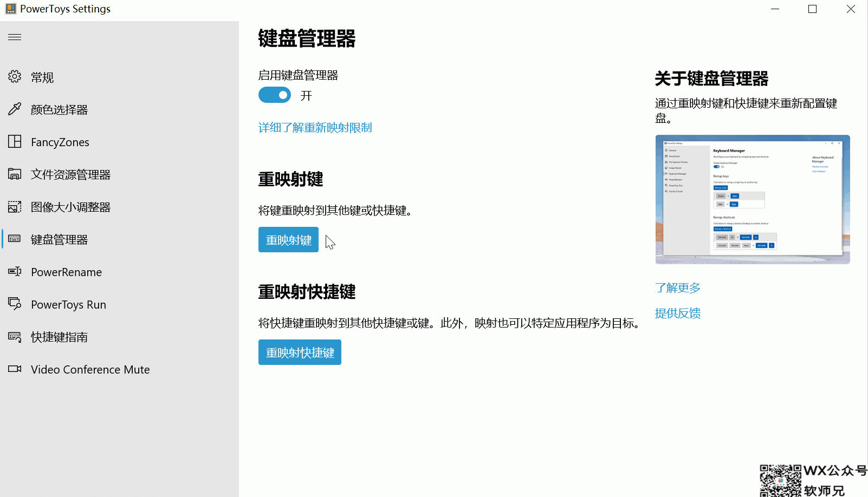Image resolution: width=868 pixels, height=497 pixels.
Task: Turn off the 启用键盘管理器 toggle
Action: coord(275,95)
